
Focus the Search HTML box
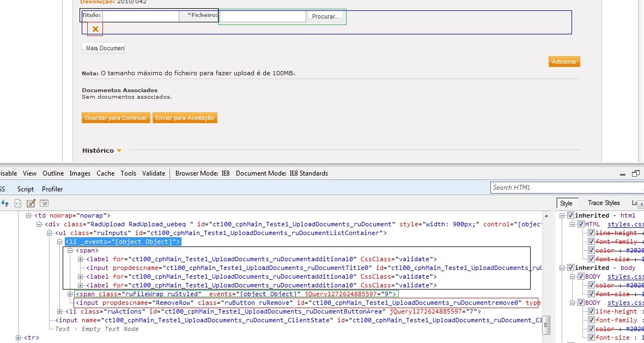567,188
